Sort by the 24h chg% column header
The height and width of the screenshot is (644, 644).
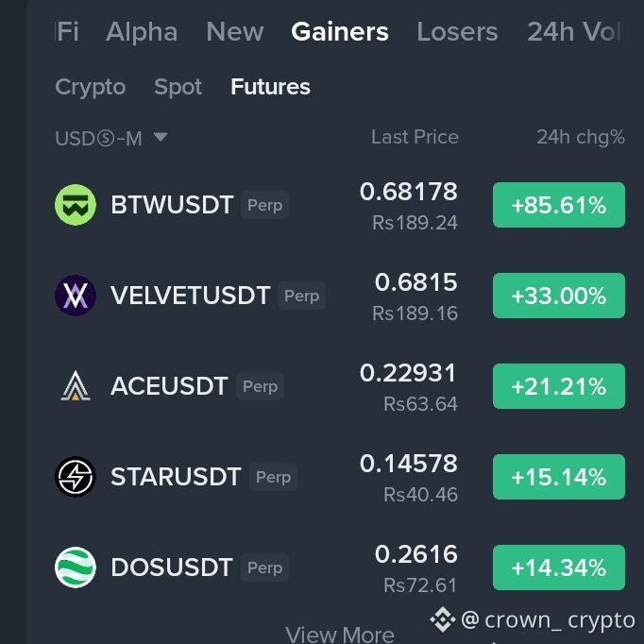tap(581, 137)
